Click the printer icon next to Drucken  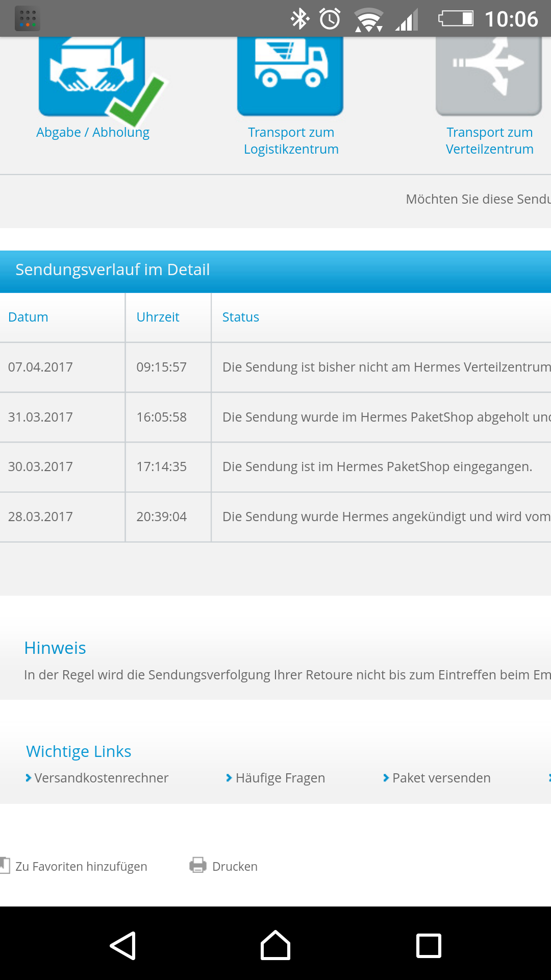tap(198, 865)
